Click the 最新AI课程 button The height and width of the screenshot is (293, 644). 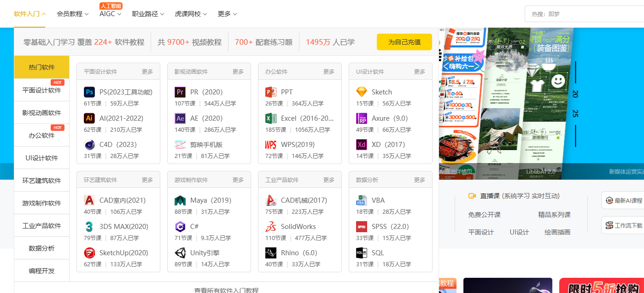tap(623, 200)
